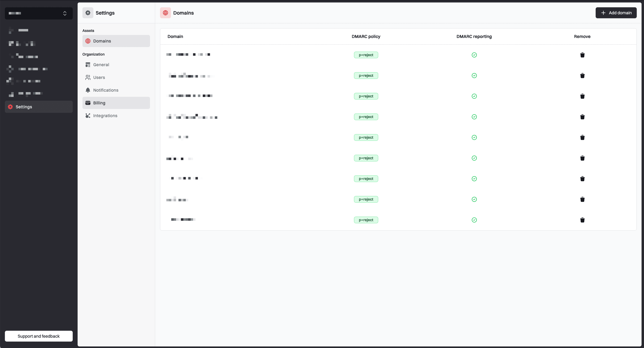Open the Users settings page

(x=116, y=78)
